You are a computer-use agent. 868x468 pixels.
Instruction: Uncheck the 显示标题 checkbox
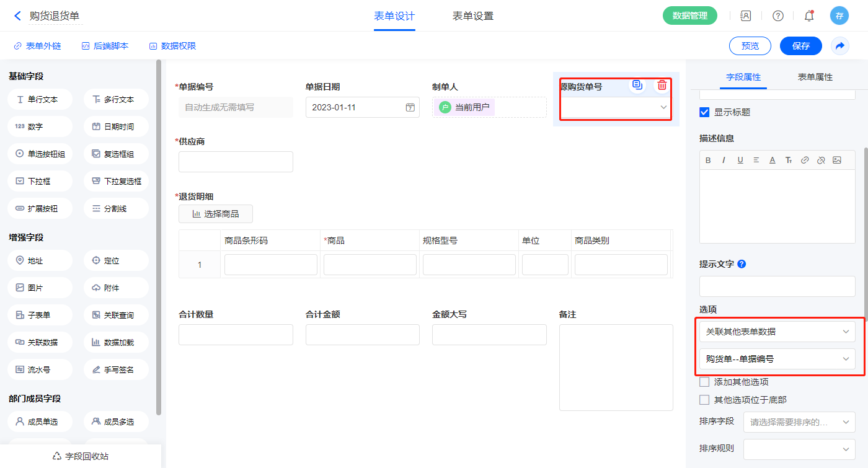pos(704,112)
